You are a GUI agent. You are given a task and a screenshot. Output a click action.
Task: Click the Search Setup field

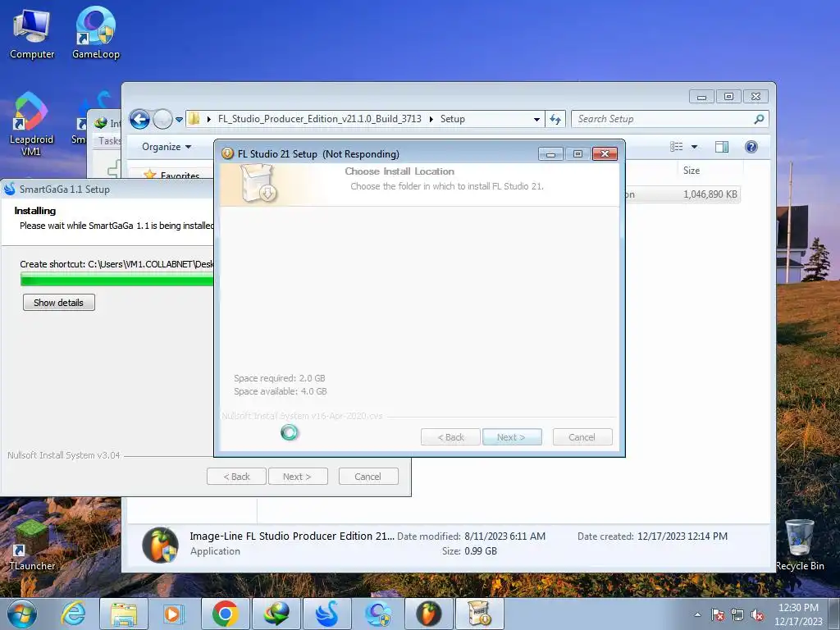[x=662, y=119]
